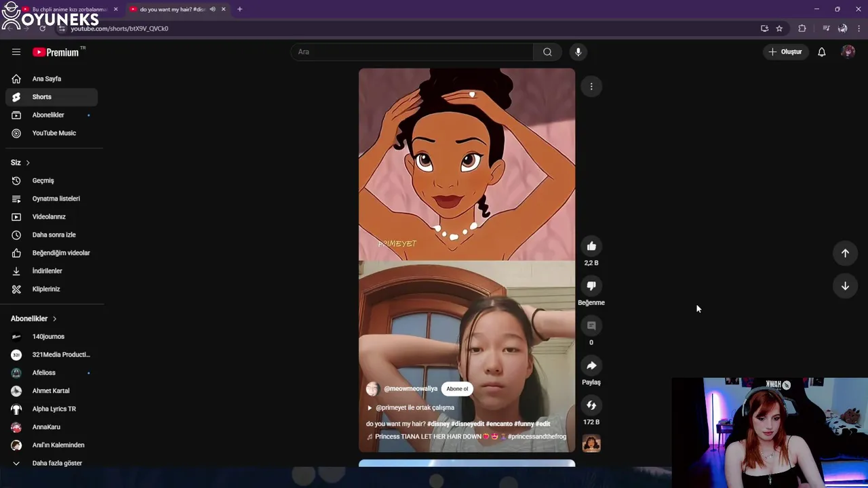The height and width of the screenshot is (488, 868).
Task: Start voice search with microphone icon
Action: coord(578,52)
